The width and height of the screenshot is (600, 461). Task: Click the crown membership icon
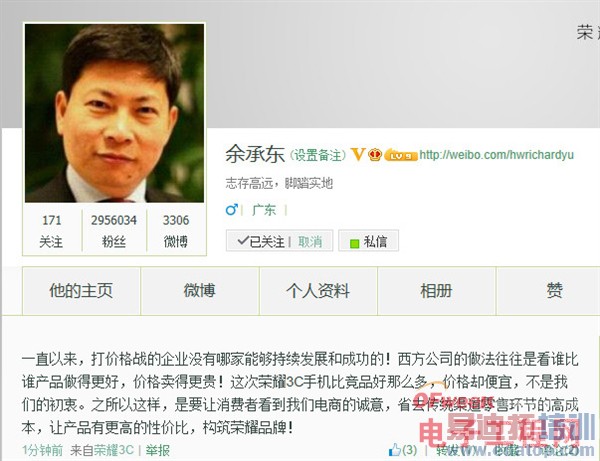[x=375, y=155]
